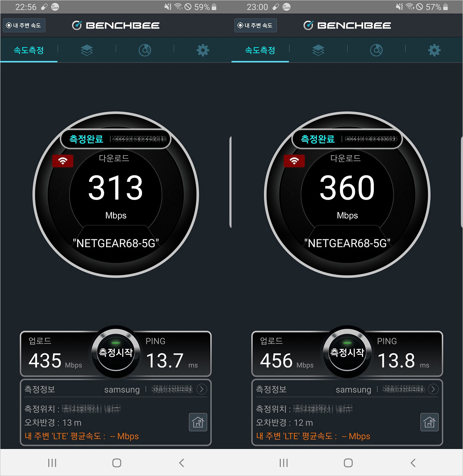Viewport: 463px width, 476px height.
Task: Tap red Wi-Fi badge near 313 Mbps
Action: point(63,161)
